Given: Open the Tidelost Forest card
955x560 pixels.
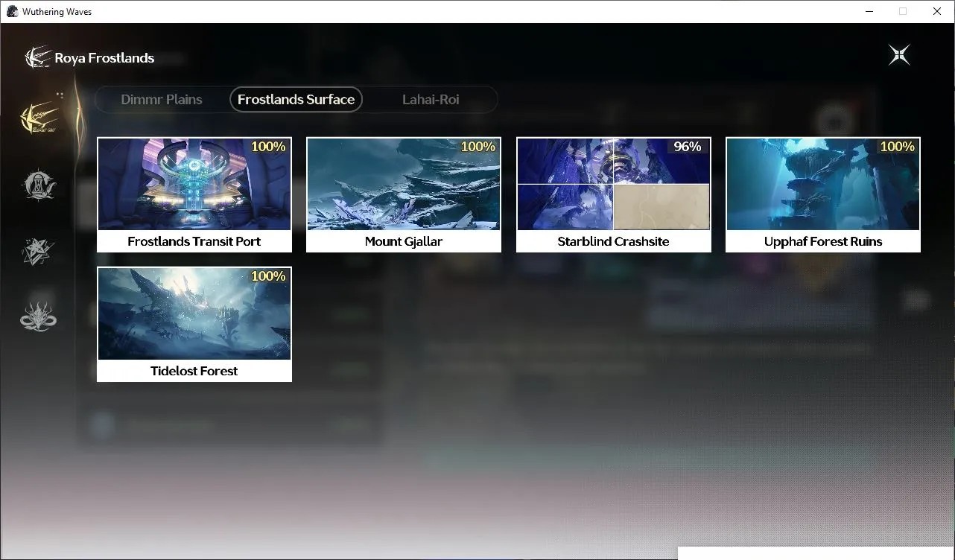Looking at the screenshot, I should (194, 325).
